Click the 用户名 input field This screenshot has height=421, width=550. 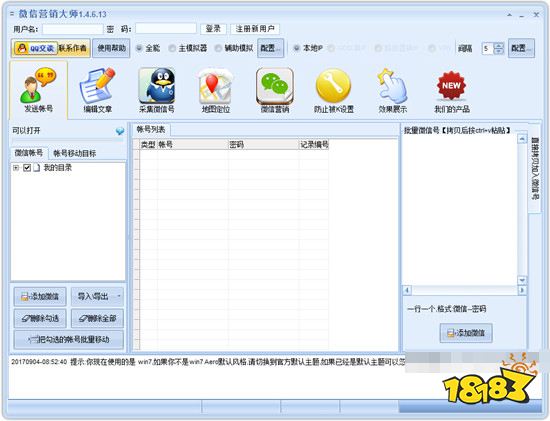pyautogui.click(x=73, y=29)
